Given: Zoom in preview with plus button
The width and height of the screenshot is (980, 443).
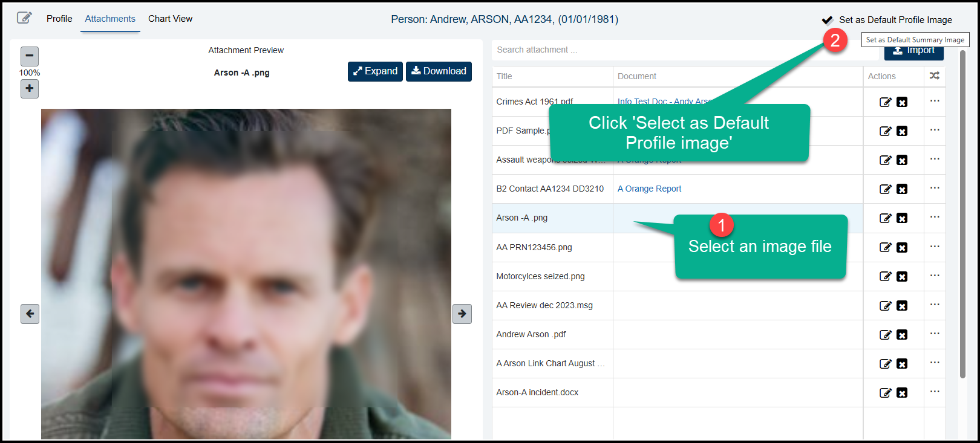Looking at the screenshot, I should [x=29, y=89].
